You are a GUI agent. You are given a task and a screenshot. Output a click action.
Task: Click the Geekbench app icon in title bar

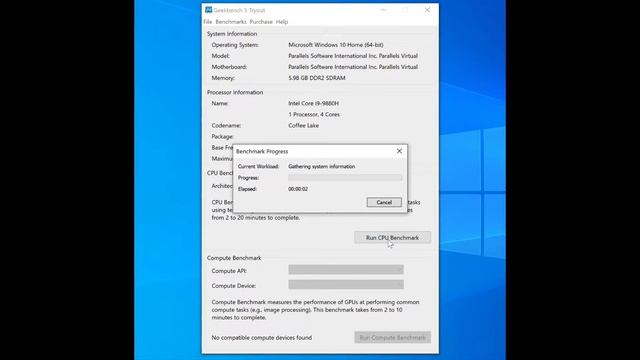tap(208, 10)
